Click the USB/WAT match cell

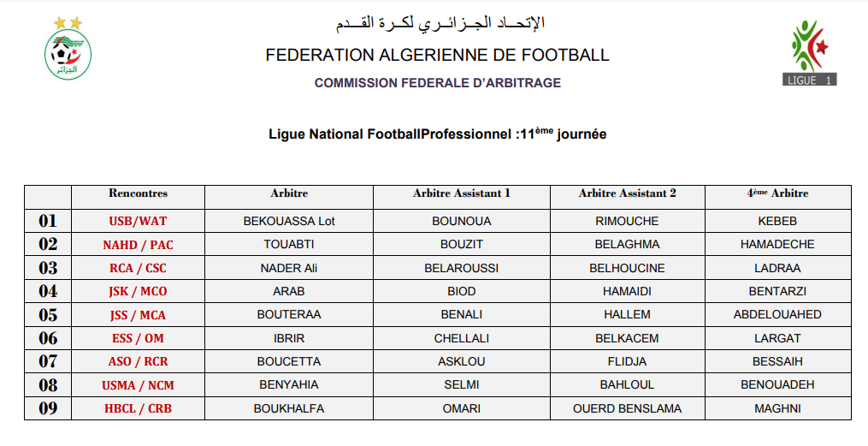(138, 222)
